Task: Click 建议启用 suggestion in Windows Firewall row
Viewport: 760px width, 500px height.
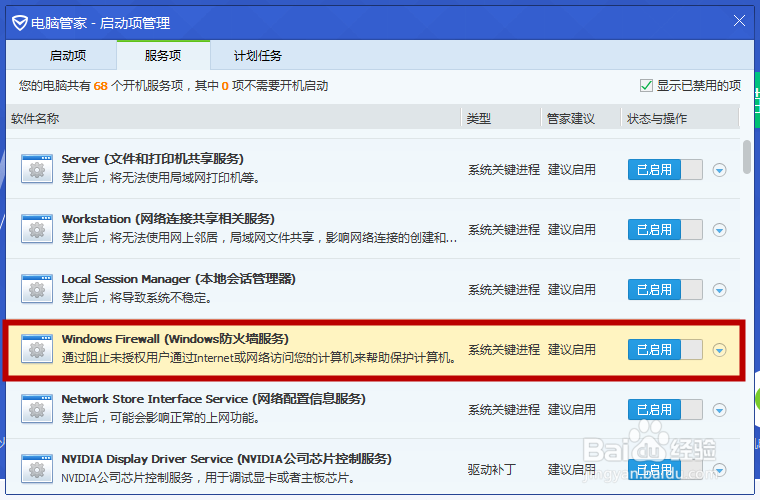Action: pos(571,350)
